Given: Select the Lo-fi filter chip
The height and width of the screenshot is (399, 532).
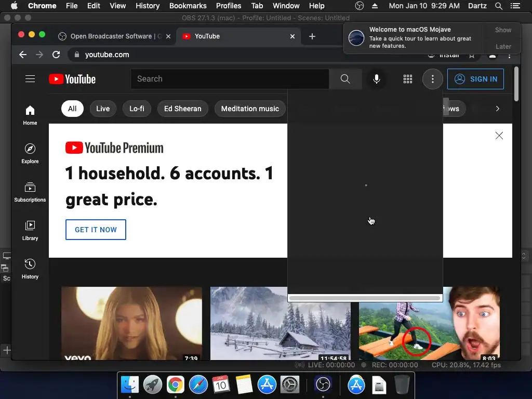Looking at the screenshot, I should tap(137, 109).
